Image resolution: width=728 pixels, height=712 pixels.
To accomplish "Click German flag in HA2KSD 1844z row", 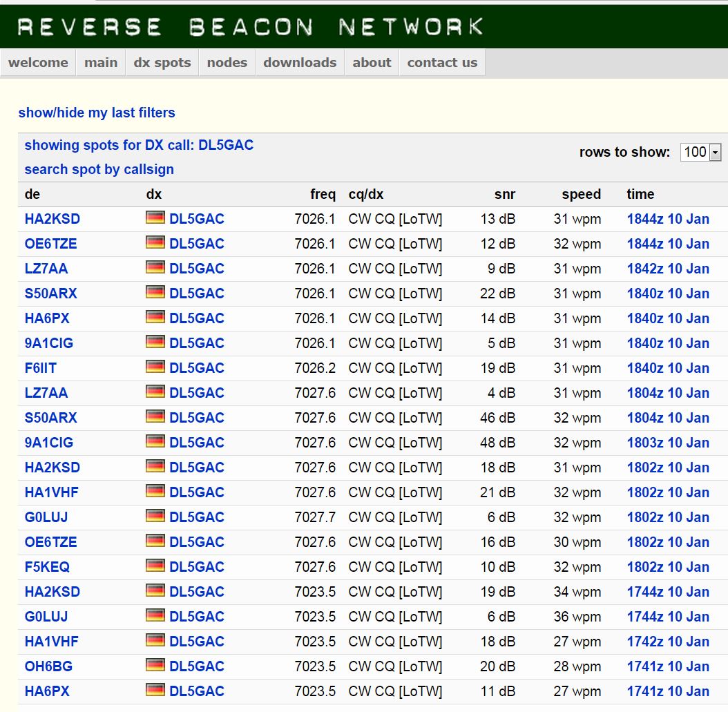I will pos(155,218).
